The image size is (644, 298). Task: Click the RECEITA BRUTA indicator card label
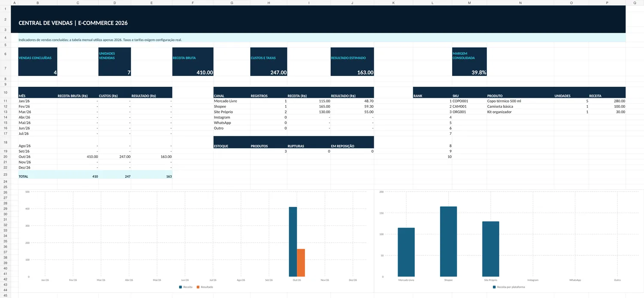tap(184, 58)
